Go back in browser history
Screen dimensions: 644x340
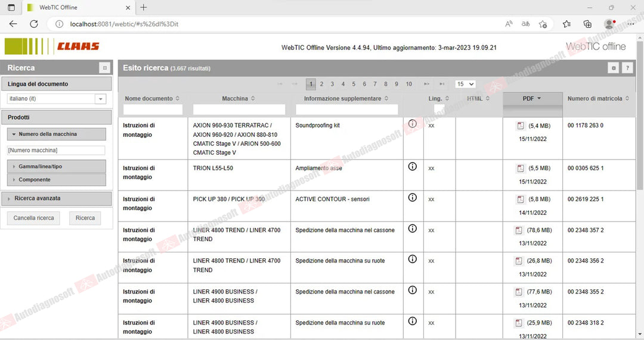tap(13, 24)
